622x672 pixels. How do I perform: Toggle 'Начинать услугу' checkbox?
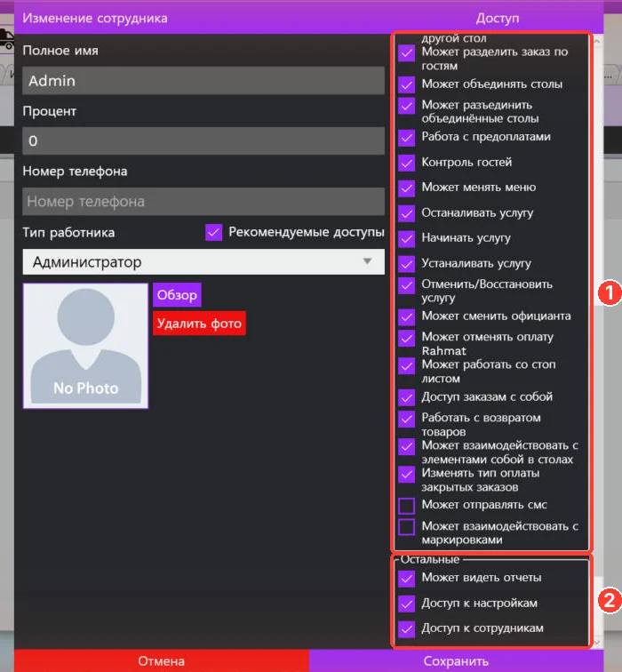point(406,238)
